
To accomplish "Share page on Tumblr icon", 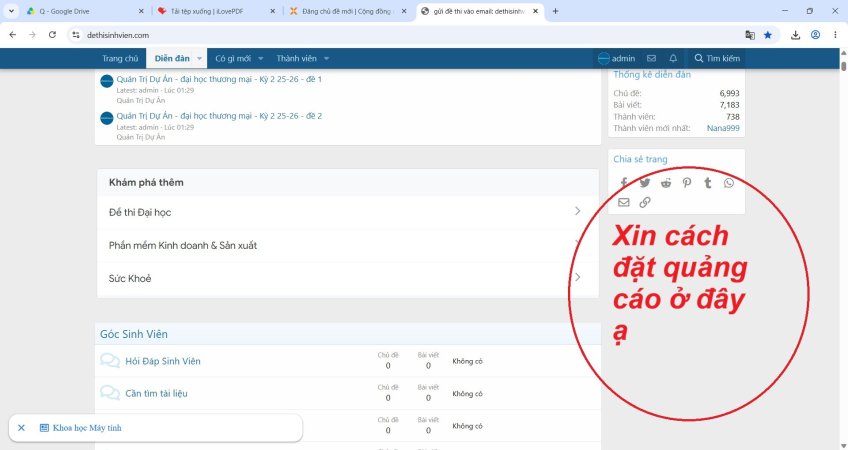I will pos(707,182).
